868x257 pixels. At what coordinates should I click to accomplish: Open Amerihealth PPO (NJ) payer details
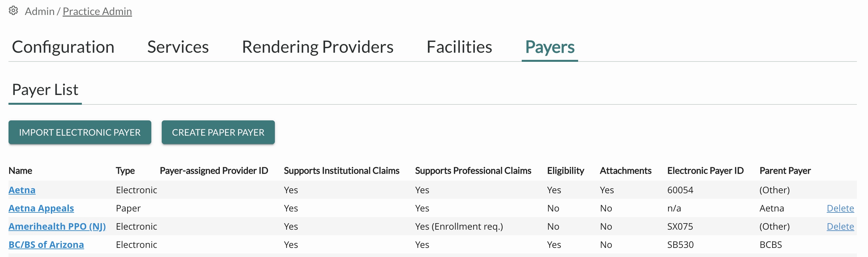[x=57, y=226]
